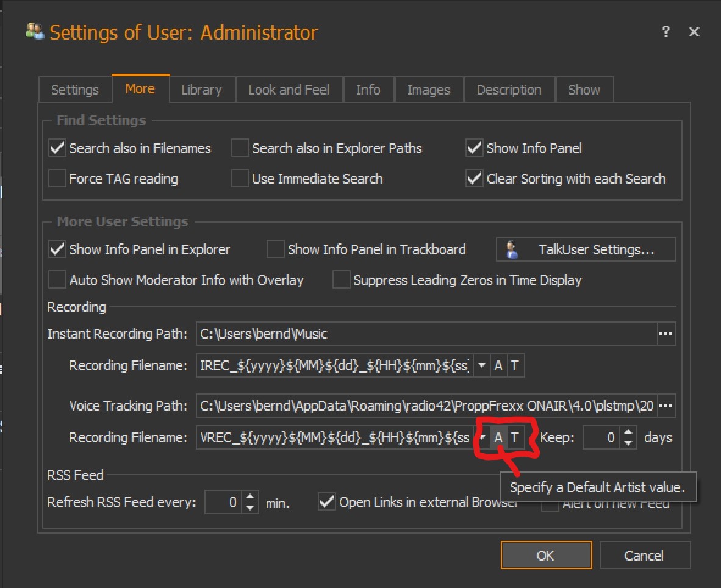The width and height of the screenshot is (721, 588).
Task: Enable Suppress Leading Zeros in Time Display
Action: coord(342,280)
